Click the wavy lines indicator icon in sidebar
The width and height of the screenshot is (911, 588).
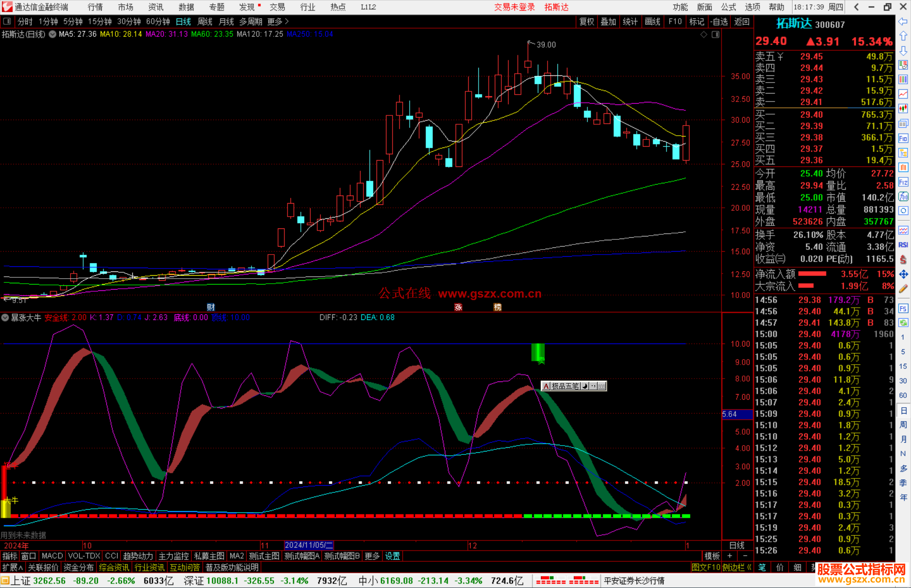[903, 230]
